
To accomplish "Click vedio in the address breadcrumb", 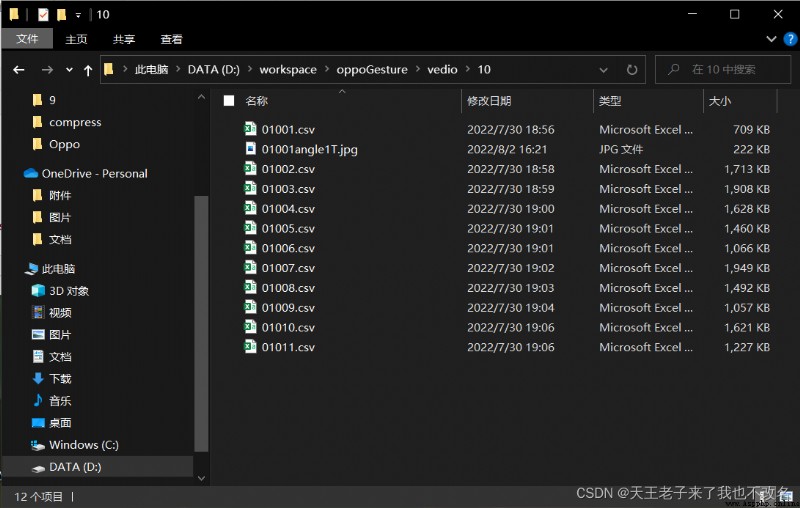I will point(442,69).
